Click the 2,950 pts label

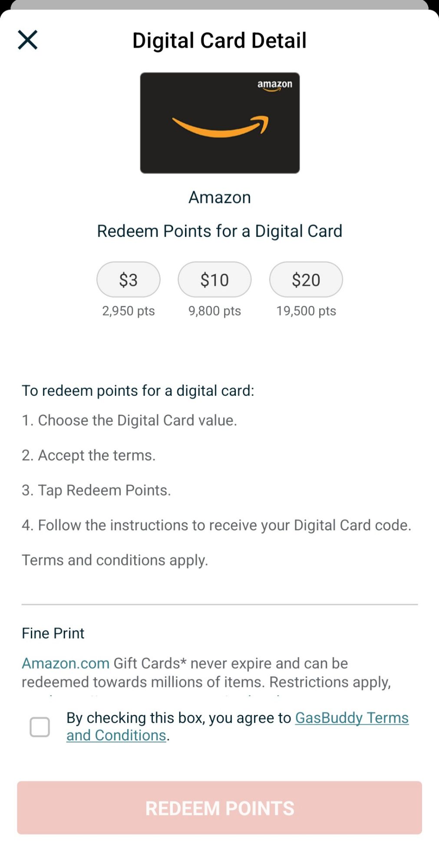coord(128,311)
